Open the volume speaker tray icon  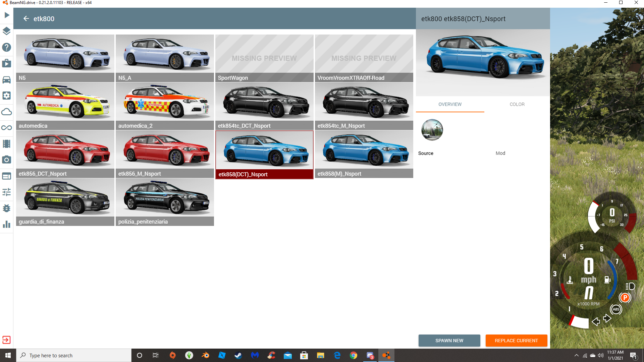[600, 355]
